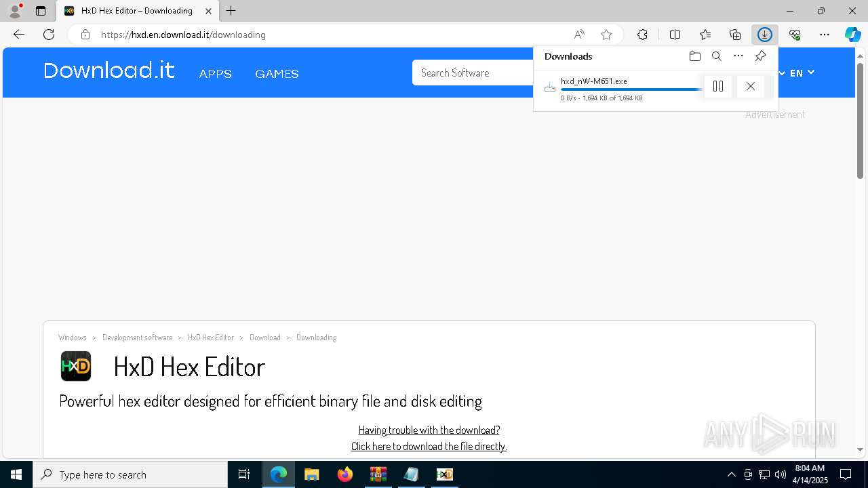Click the address bar URL

click(183, 35)
